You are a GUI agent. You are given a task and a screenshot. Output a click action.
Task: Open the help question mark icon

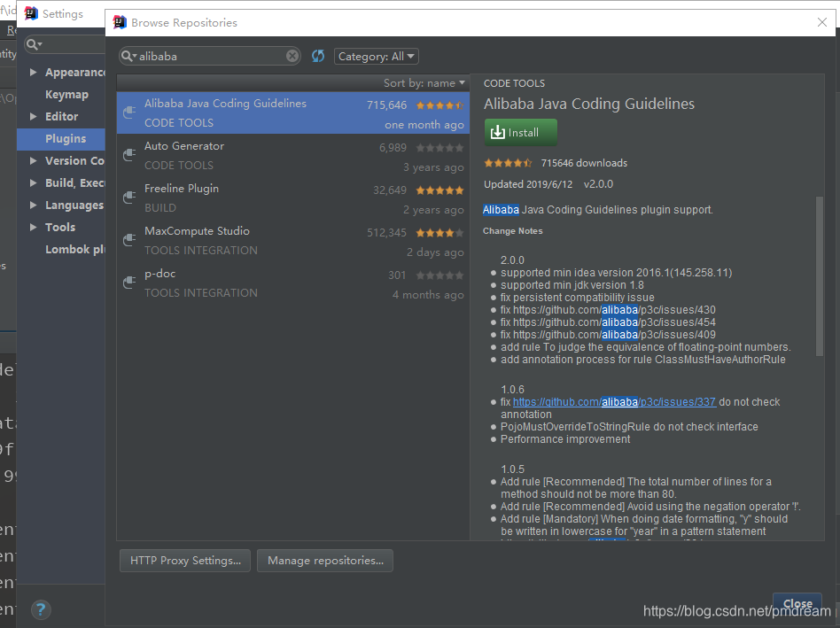pos(41,609)
